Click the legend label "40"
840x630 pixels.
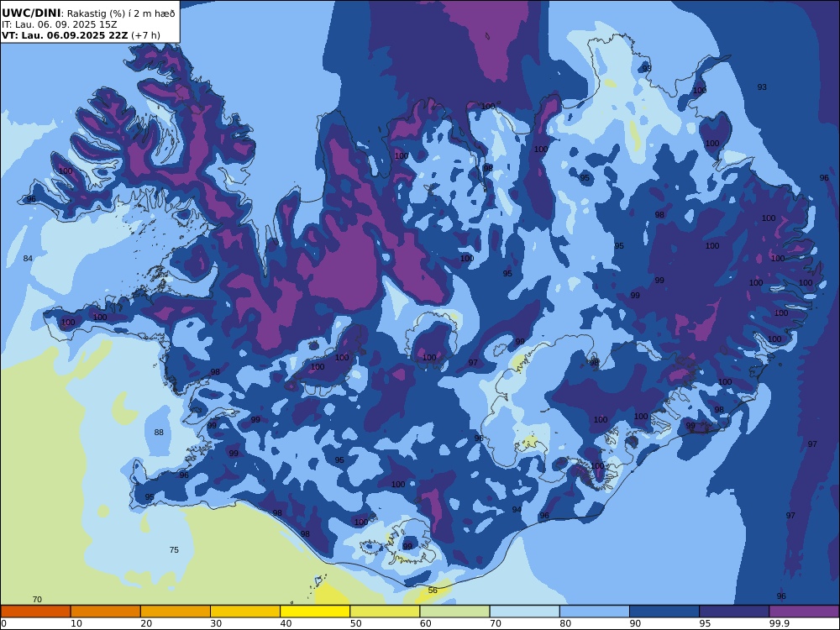pyautogui.click(x=286, y=623)
